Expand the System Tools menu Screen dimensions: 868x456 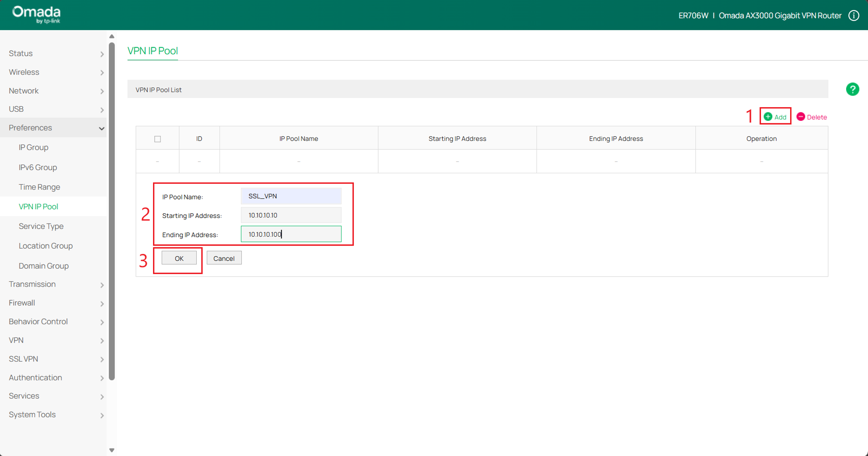[x=53, y=415]
